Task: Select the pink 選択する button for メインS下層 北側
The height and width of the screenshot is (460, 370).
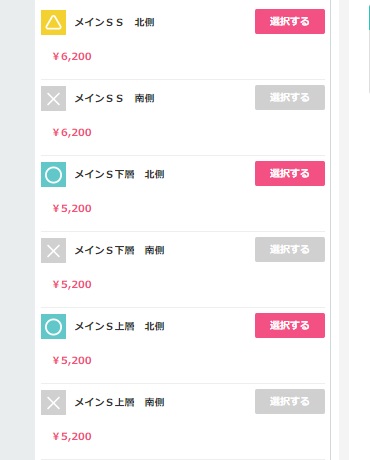Action: click(x=290, y=174)
